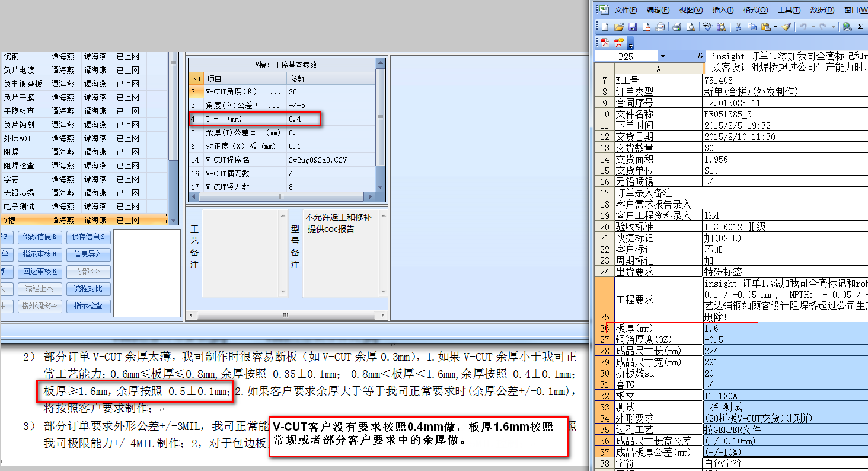
Task: Click the 指示检查 button
Action: (88, 306)
